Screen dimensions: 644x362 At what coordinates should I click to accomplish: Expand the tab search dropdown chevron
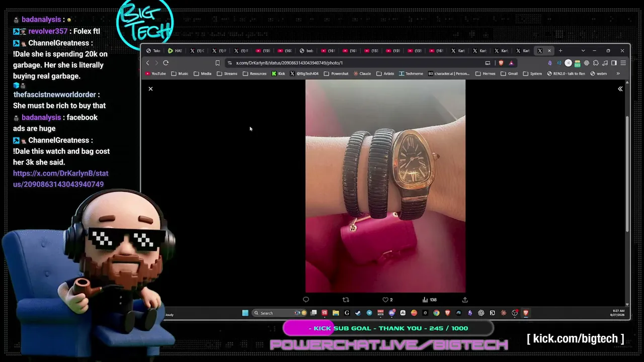(x=583, y=50)
